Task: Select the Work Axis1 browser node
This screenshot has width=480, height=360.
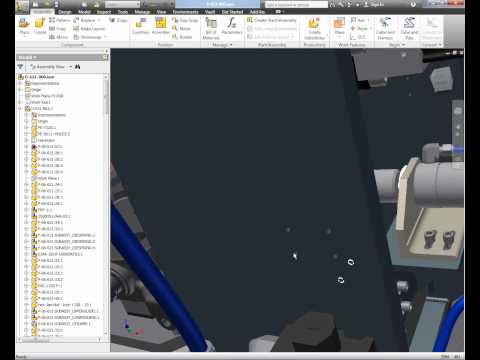Action: 38,102
